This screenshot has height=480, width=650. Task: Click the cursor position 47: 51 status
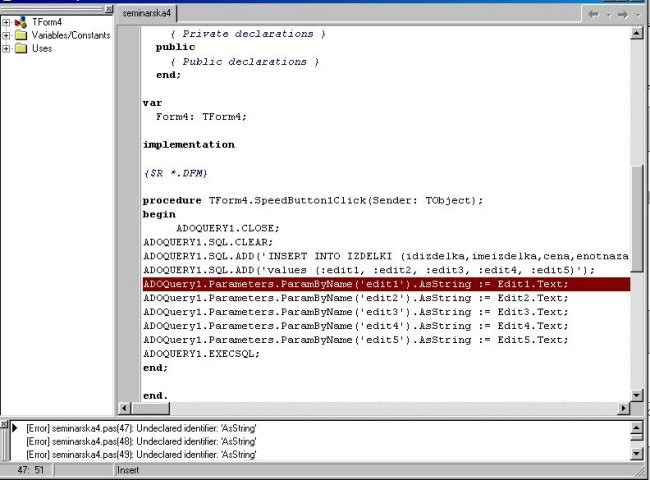(x=30, y=470)
